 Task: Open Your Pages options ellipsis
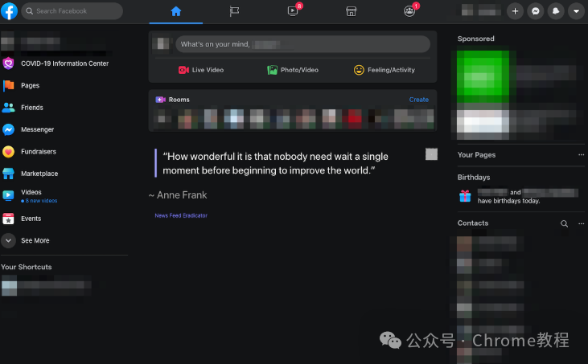point(581,154)
